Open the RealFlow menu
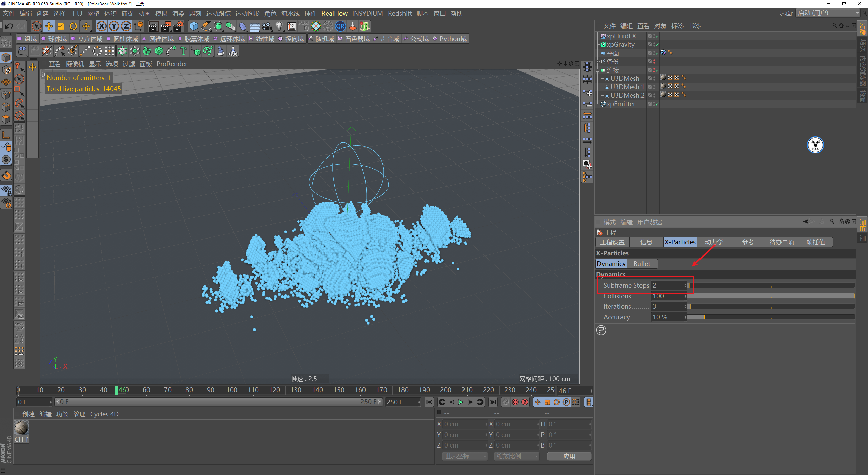The image size is (868, 475). point(334,13)
